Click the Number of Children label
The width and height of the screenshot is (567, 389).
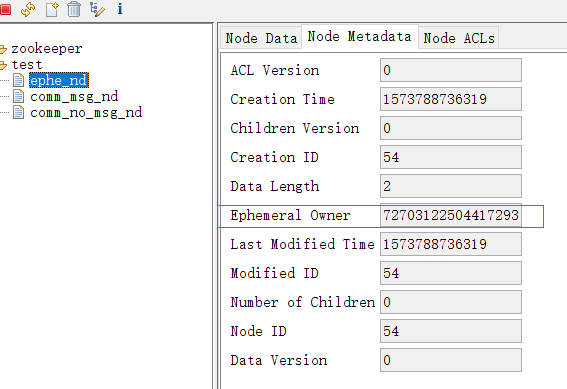click(x=303, y=302)
